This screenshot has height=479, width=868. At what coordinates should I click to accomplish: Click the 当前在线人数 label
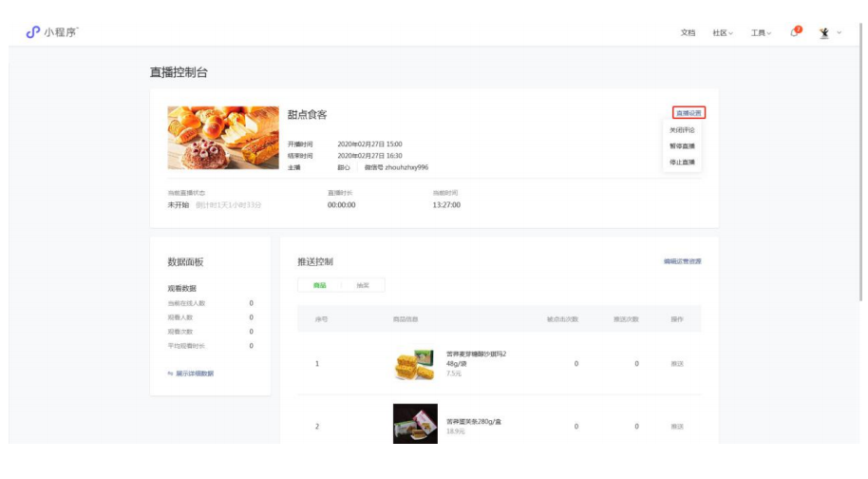(186, 303)
